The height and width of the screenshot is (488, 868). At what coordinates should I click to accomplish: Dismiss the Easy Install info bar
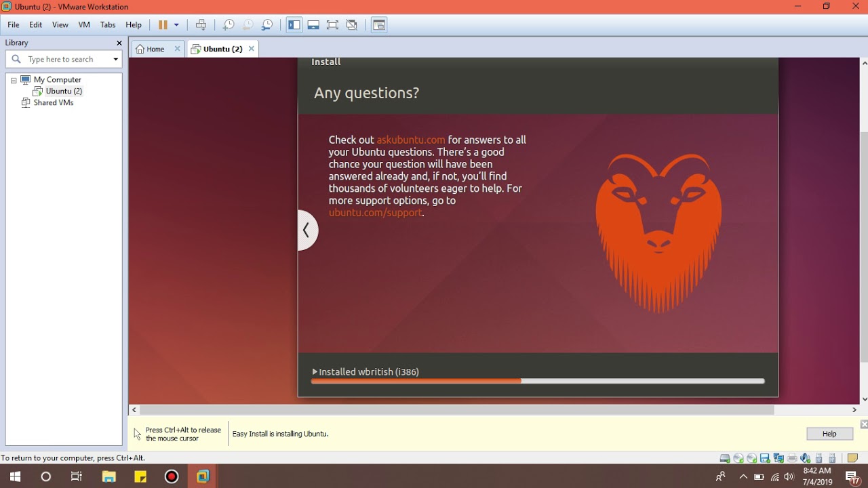click(864, 424)
